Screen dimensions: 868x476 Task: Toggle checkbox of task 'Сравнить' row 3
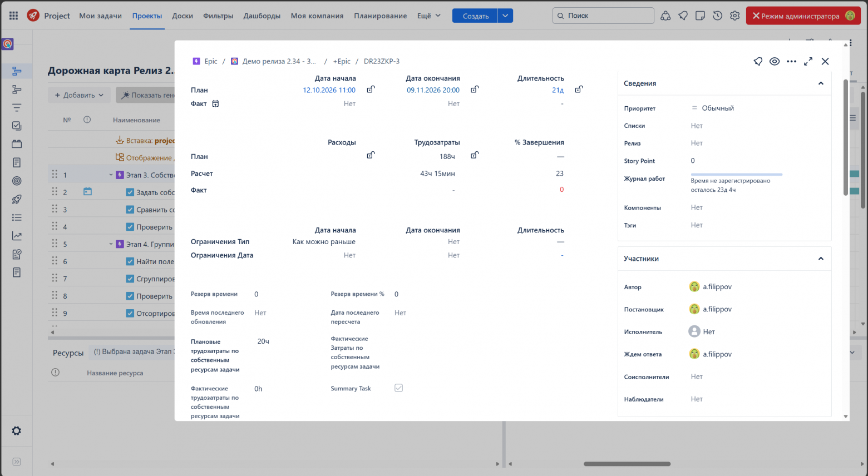coord(130,210)
